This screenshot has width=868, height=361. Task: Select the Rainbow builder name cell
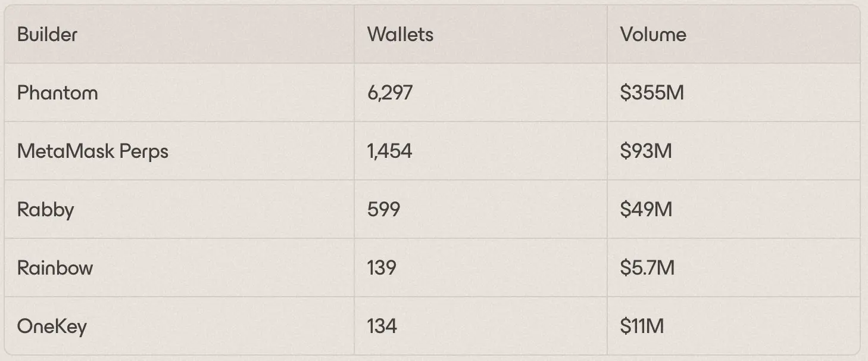pos(55,268)
